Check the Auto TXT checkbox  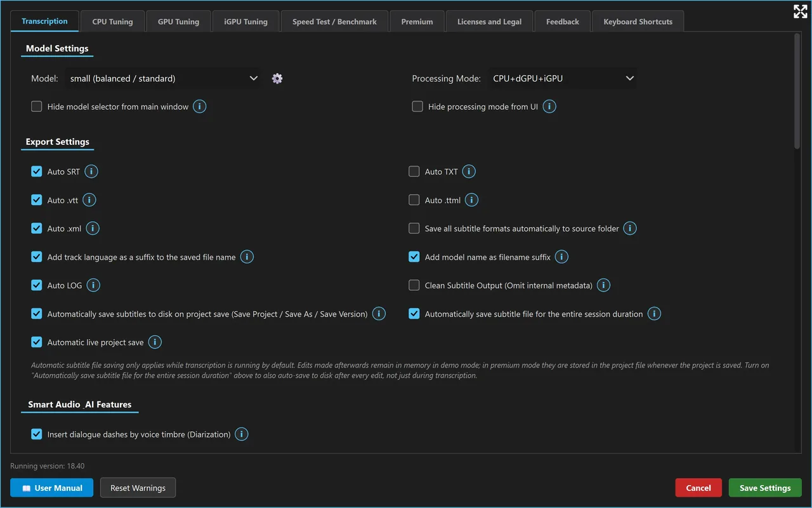coord(414,171)
